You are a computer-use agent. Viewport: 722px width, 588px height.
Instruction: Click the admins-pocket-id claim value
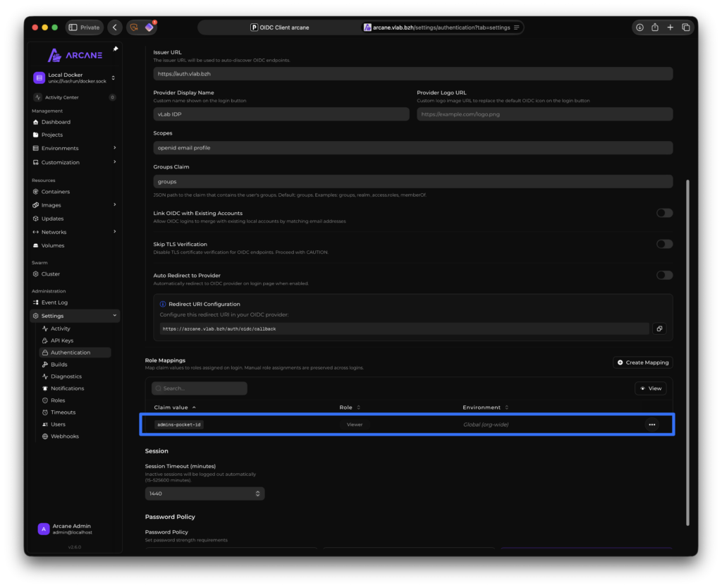[x=179, y=424]
